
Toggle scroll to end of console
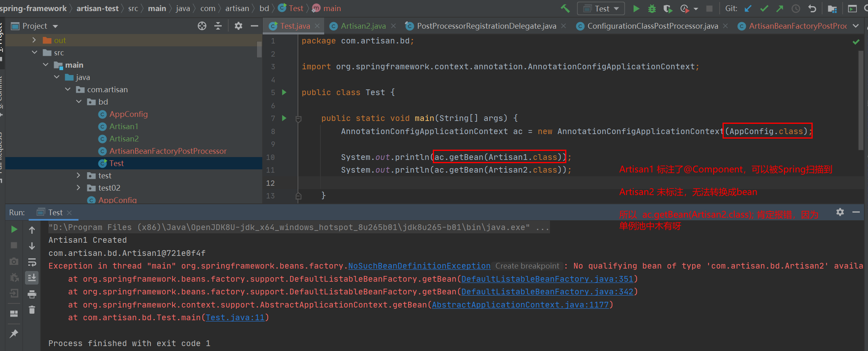coord(32,278)
